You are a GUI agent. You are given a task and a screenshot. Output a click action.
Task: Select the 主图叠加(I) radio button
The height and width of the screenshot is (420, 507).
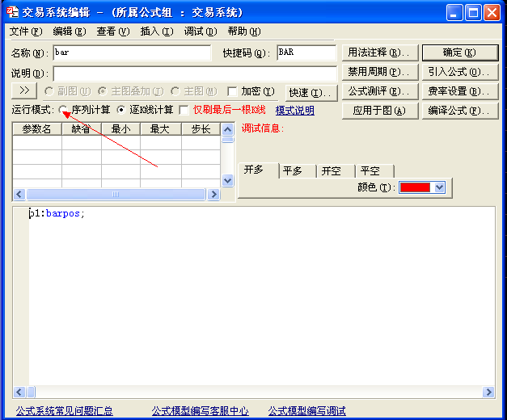(x=103, y=91)
